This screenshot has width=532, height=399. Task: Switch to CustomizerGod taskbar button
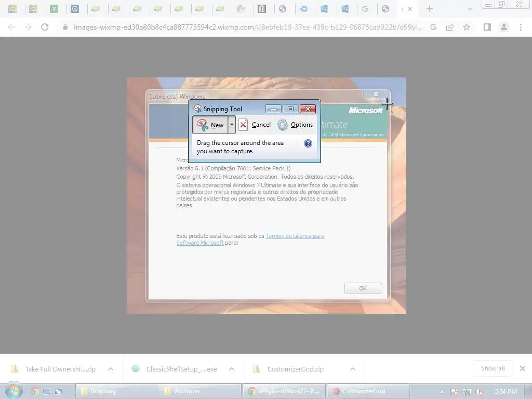click(368, 391)
